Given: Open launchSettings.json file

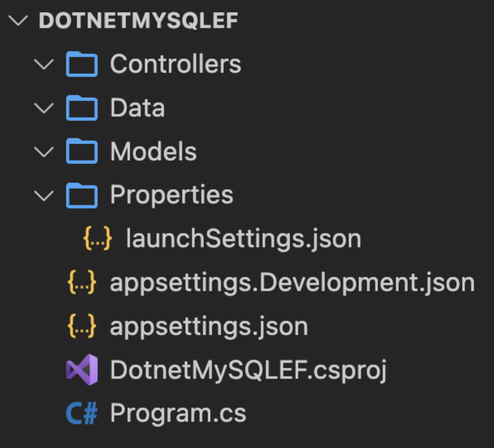Looking at the screenshot, I should tap(244, 239).
